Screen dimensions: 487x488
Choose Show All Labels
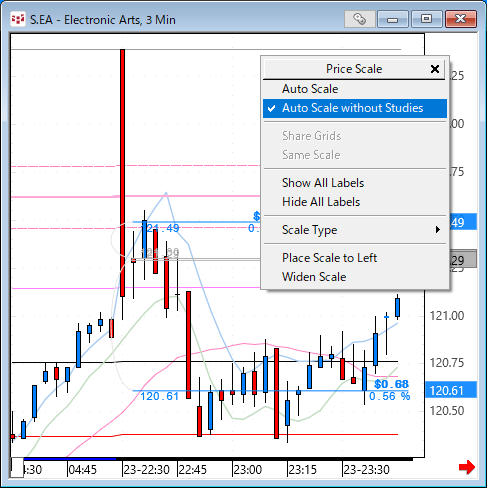355,183
